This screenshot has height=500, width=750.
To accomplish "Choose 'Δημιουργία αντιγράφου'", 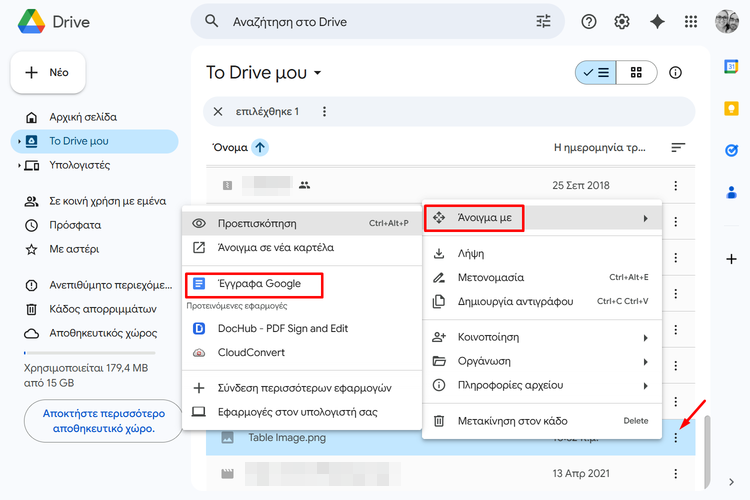I will click(542, 301).
